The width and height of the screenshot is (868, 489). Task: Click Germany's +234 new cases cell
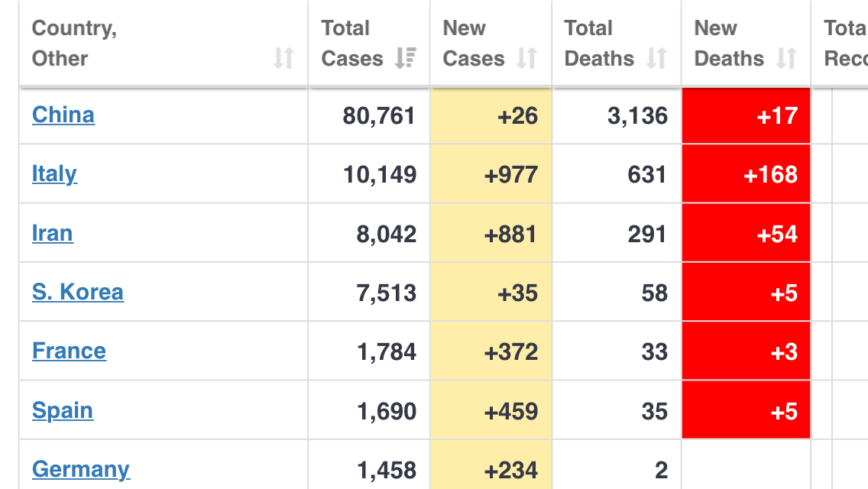tap(491, 469)
